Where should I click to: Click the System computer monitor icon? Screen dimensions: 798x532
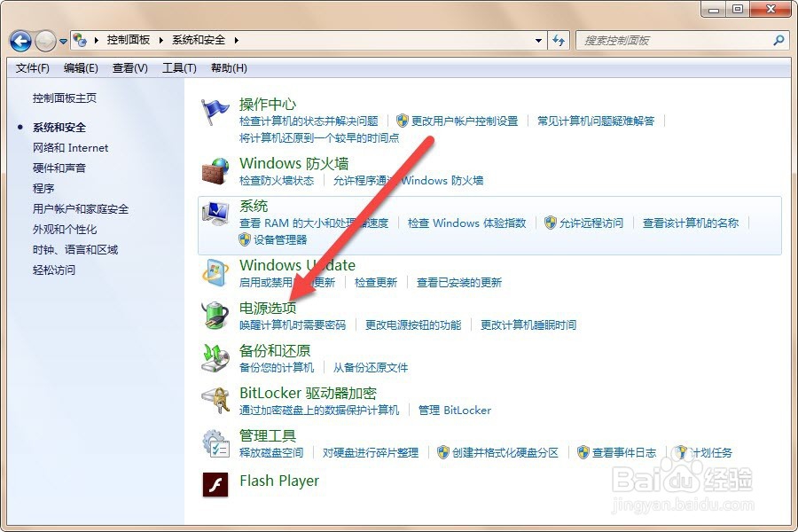(x=215, y=214)
